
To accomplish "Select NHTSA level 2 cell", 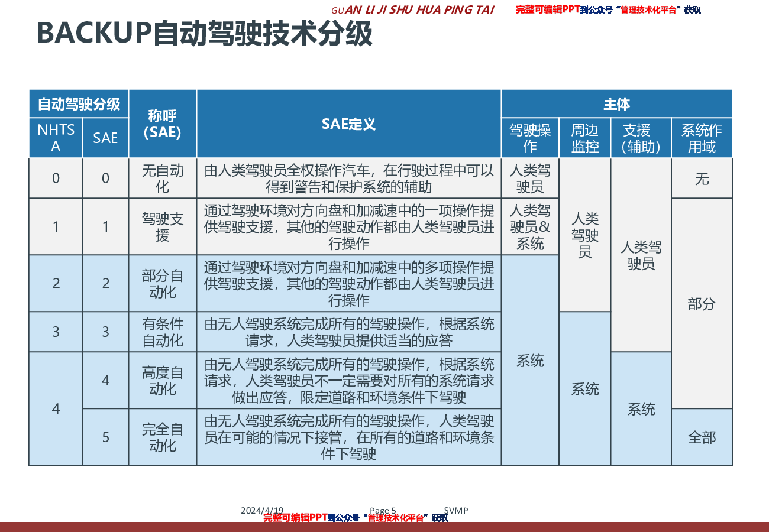I will [x=56, y=283].
